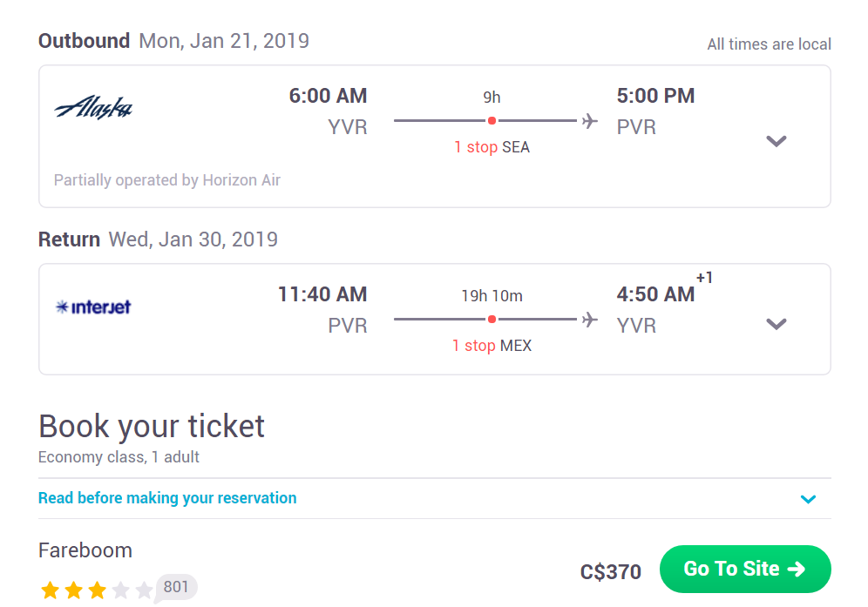Click the 19h 10m return duration
Screen dimensions: 868x607
click(x=492, y=296)
